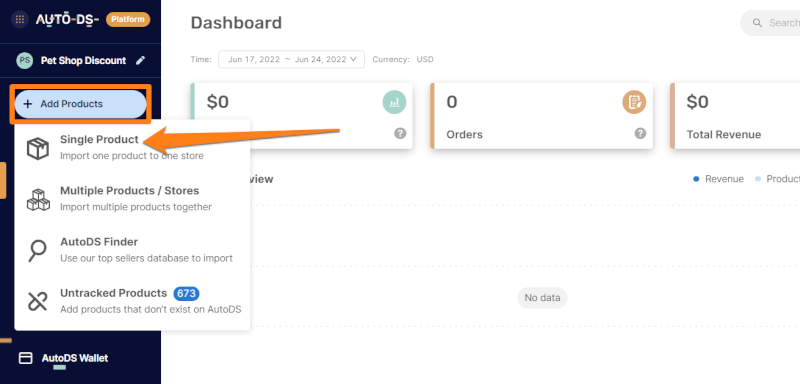Click the AutoDS Wallet card icon
The height and width of the screenshot is (384, 800).
click(x=26, y=359)
